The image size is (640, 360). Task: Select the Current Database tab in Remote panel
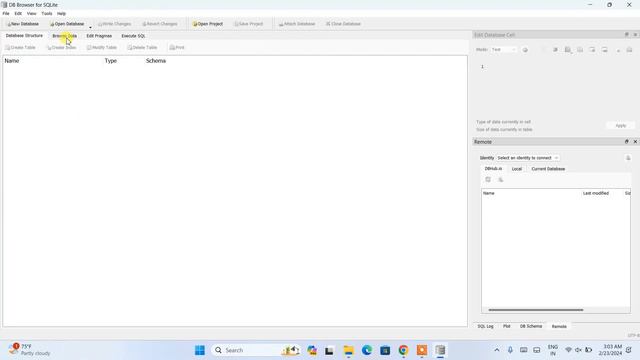[x=548, y=169]
